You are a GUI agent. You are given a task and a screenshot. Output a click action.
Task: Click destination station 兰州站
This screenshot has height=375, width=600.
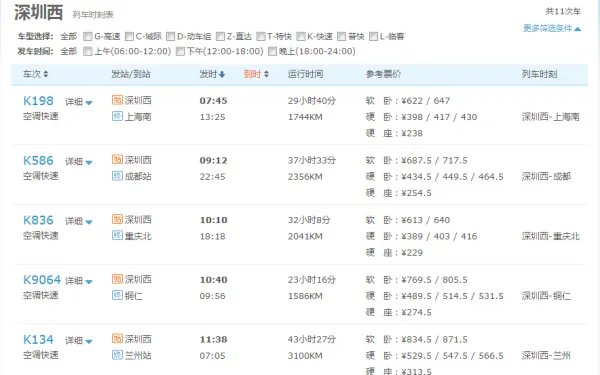(138, 355)
